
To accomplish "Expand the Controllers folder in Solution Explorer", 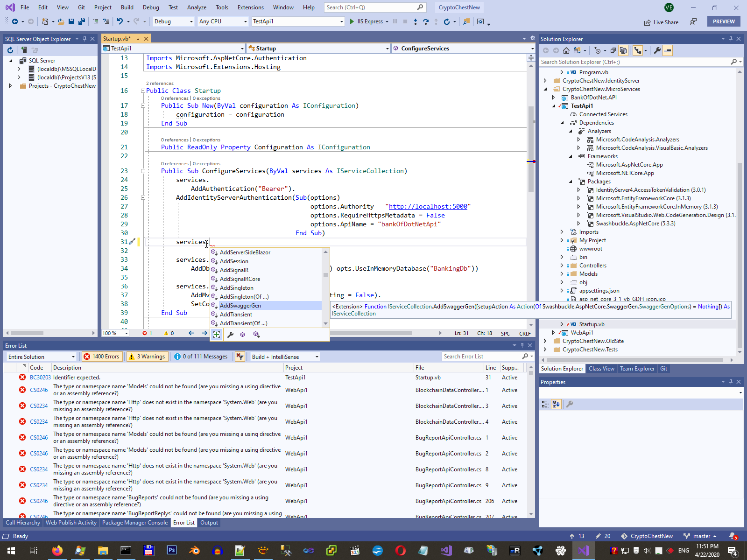I will coord(562,266).
